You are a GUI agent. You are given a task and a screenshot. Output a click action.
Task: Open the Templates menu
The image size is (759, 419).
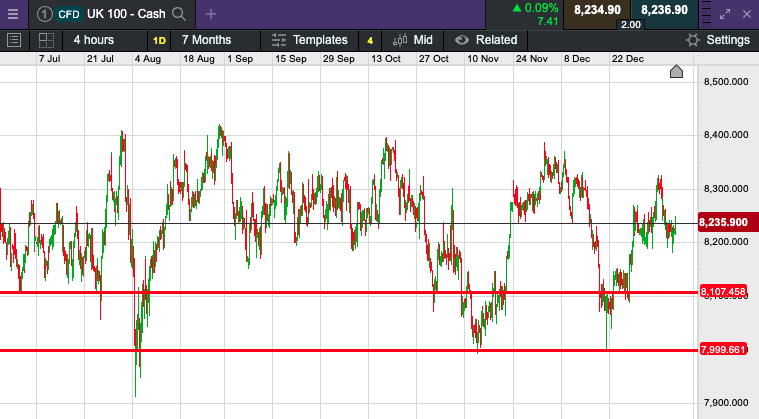click(x=310, y=40)
